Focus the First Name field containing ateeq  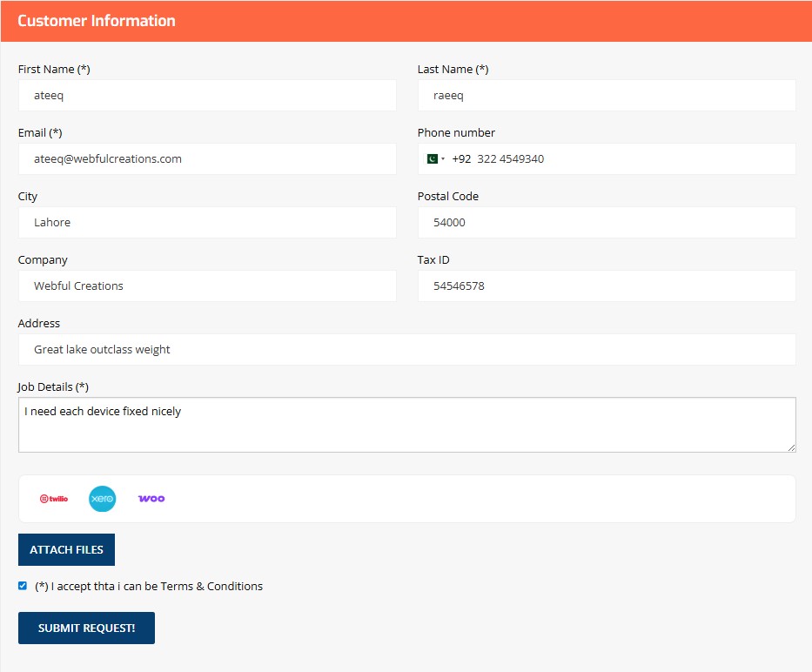pyautogui.click(x=207, y=96)
